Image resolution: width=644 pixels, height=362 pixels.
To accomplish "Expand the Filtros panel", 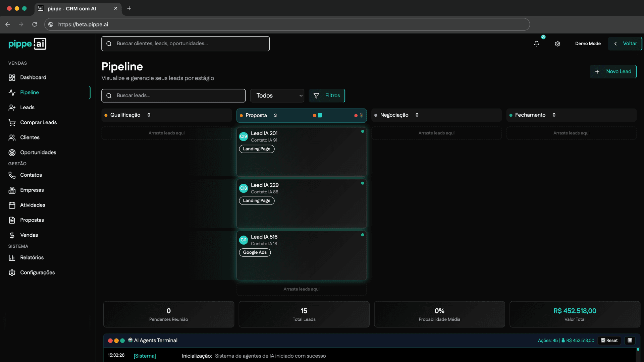I will click(327, 96).
